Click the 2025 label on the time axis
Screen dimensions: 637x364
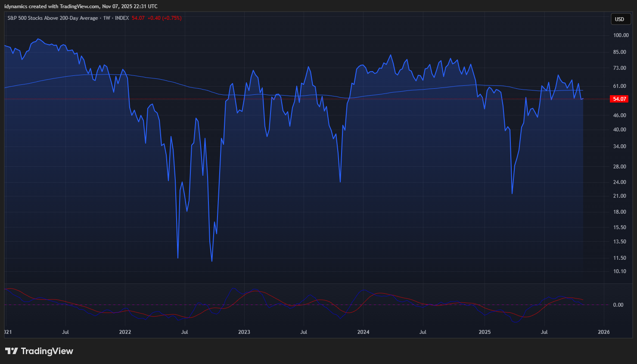pyautogui.click(x=485, y=332)
